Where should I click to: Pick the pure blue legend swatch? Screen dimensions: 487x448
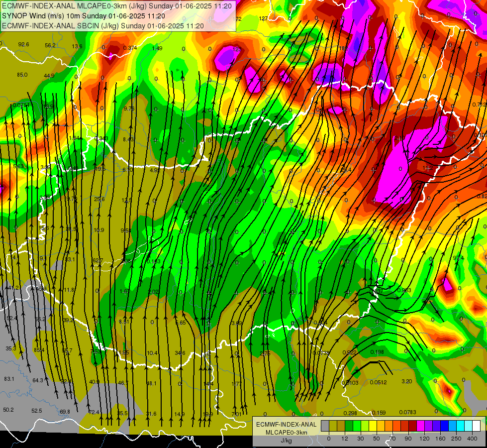pyautogui.click(x=444, y=426)
